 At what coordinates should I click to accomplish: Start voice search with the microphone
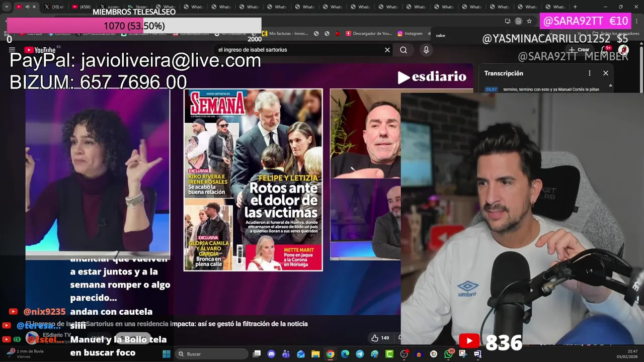(x=426, y=50)
